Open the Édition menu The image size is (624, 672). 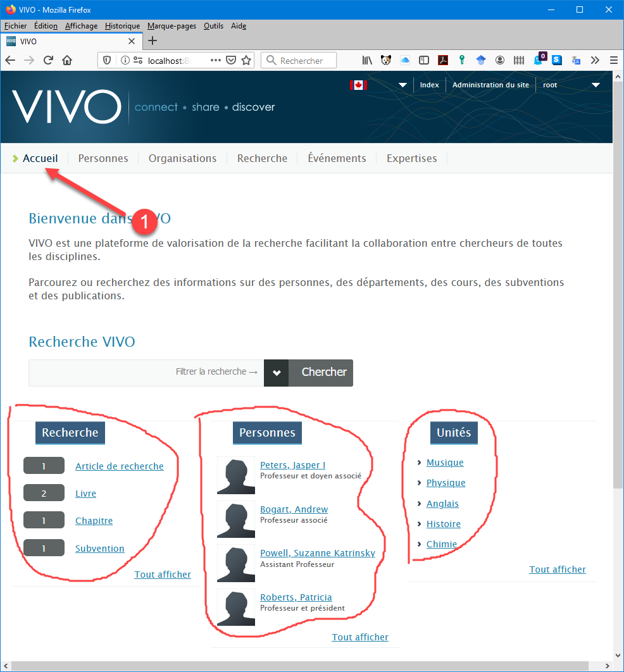46,26
